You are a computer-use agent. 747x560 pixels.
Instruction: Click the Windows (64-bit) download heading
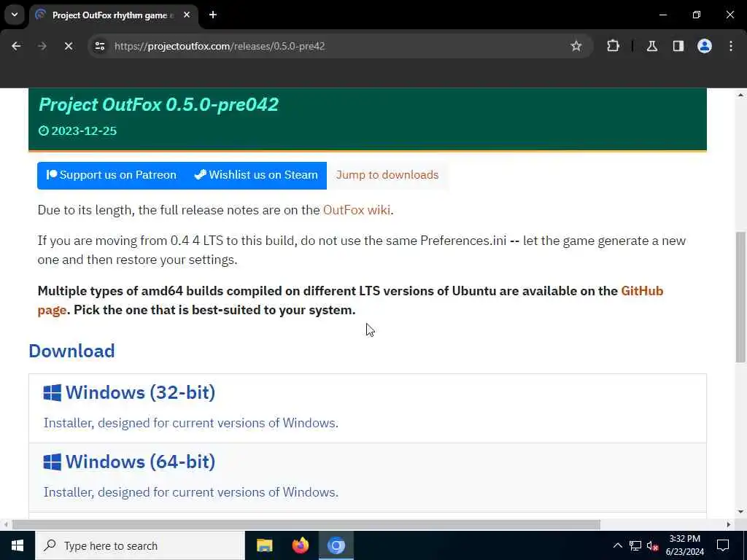click(141, 462)
